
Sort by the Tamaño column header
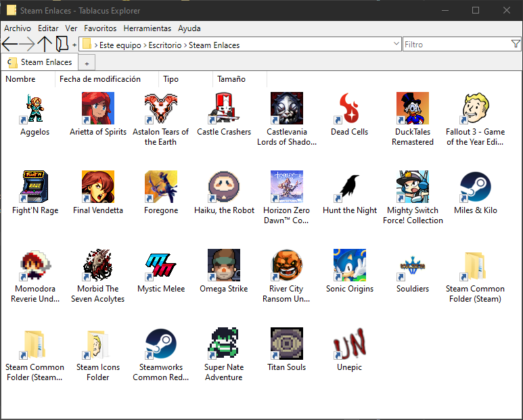pos(240,79)
